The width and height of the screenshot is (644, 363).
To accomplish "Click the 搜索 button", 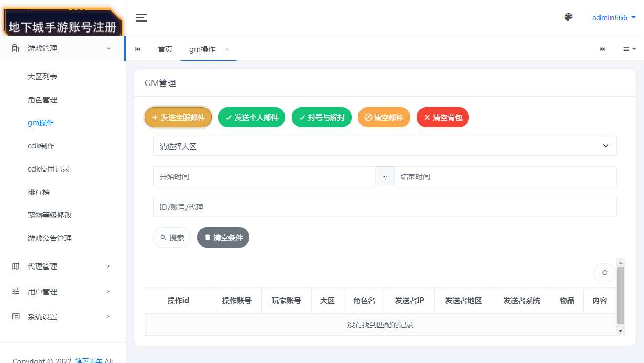I will click(x=172, y=238).
